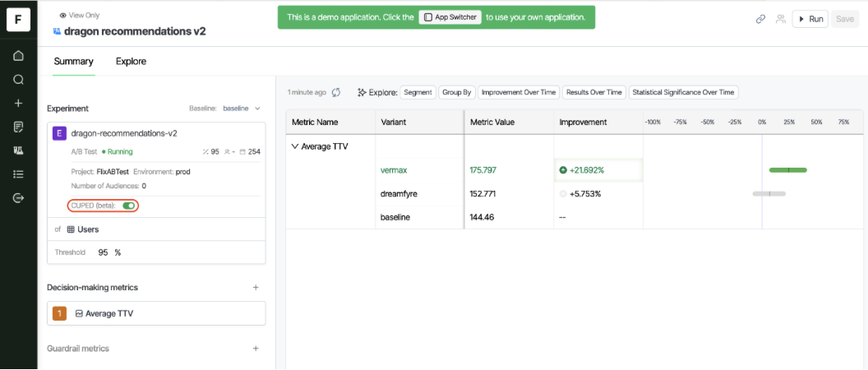Toggle the CUPED (beta) switch
This screenshot has height=370, width=868.
[128, 206]
